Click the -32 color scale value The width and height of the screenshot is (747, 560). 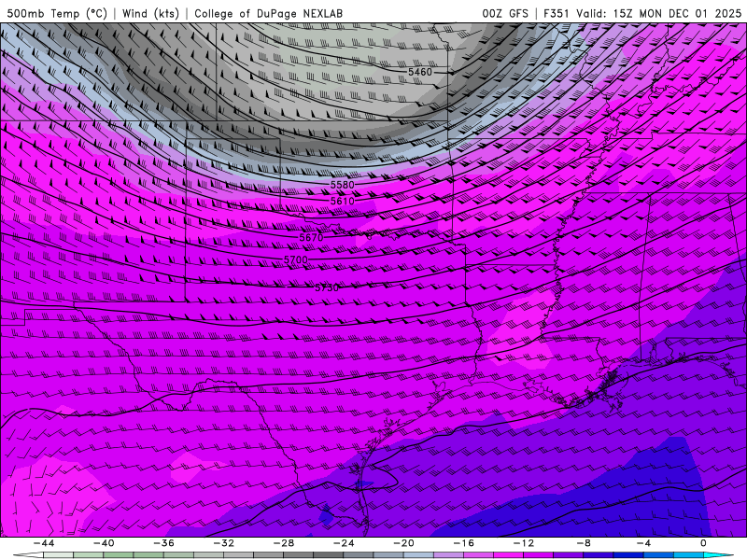pos(224,543)
